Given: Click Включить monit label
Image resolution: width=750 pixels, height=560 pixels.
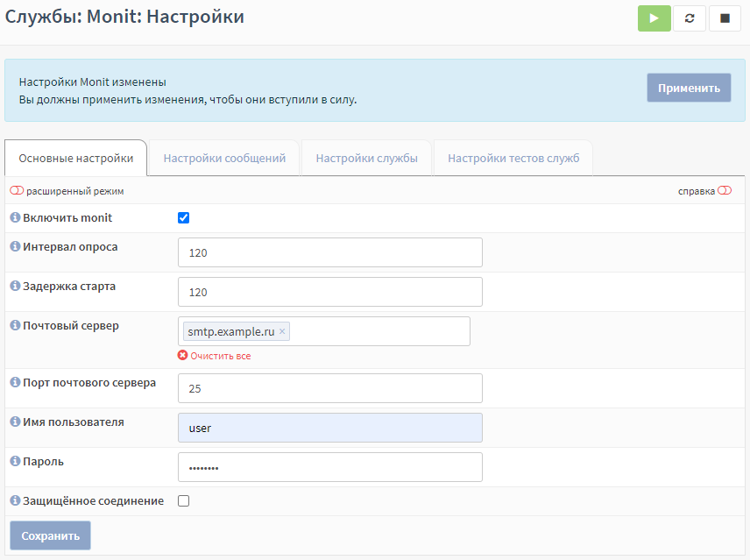Looking at the screenshot, I should click(67, 217).
